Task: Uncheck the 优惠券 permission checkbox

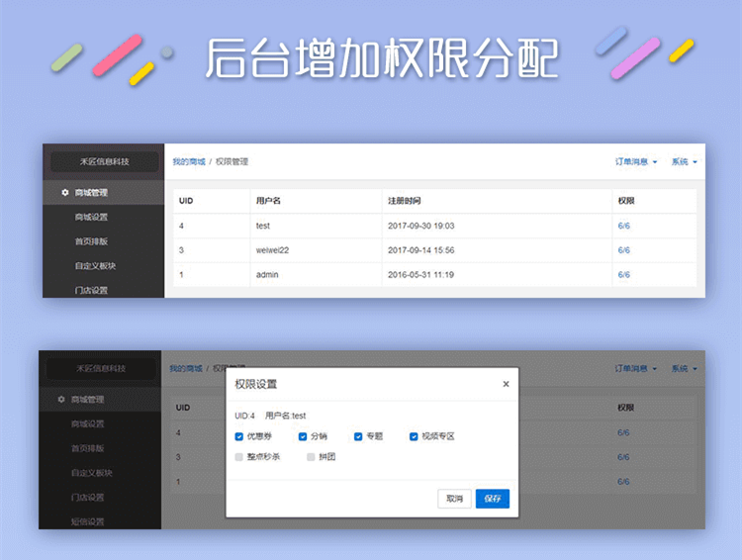Action: click(x=239, y=436)
